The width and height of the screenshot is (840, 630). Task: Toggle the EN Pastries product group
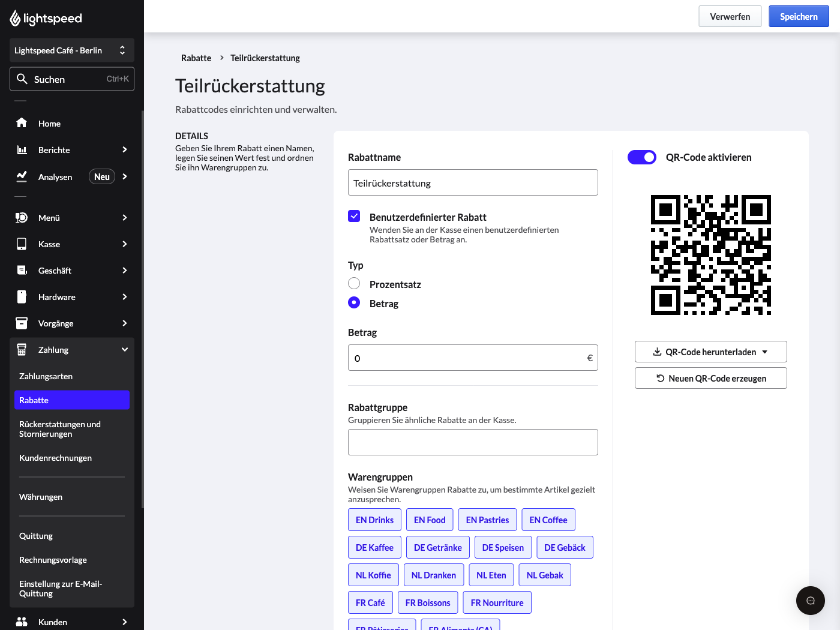tap(487, 520)
